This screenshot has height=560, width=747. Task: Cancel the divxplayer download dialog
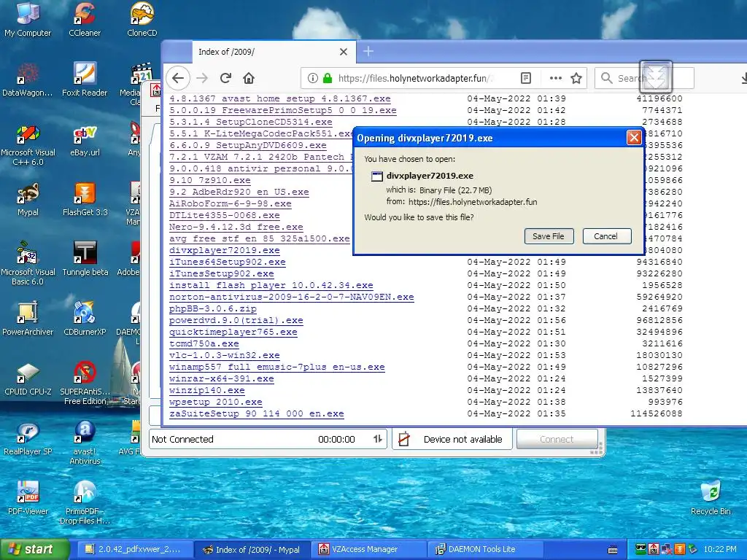606,236
